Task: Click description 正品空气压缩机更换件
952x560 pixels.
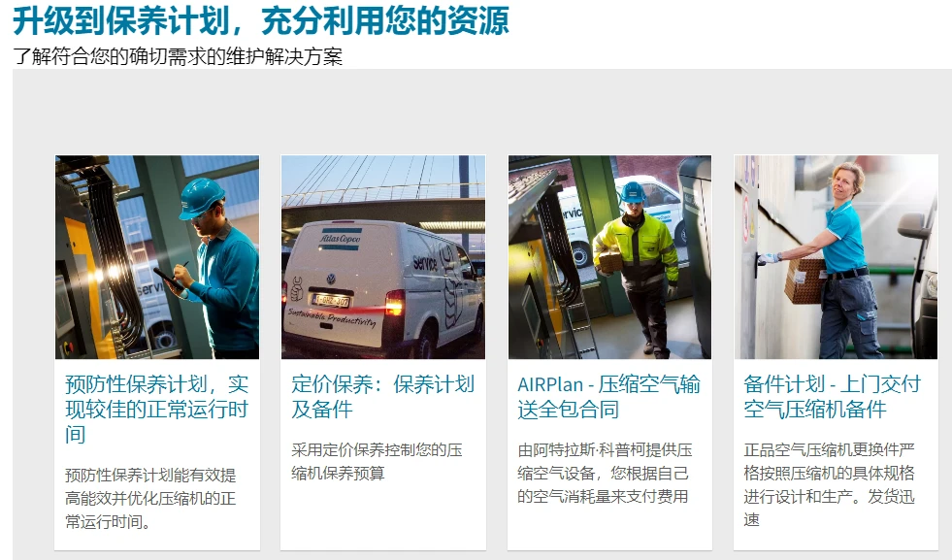Action: (x=830, y=484)
